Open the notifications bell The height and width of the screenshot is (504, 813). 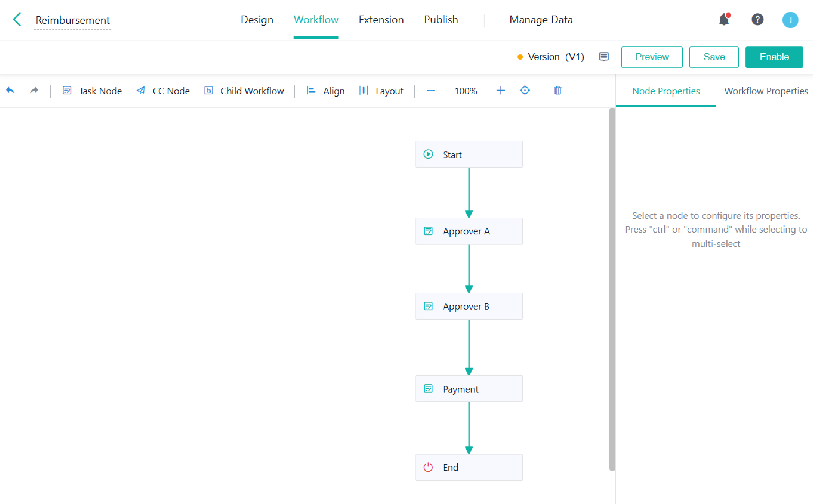(x=724, y=19)
